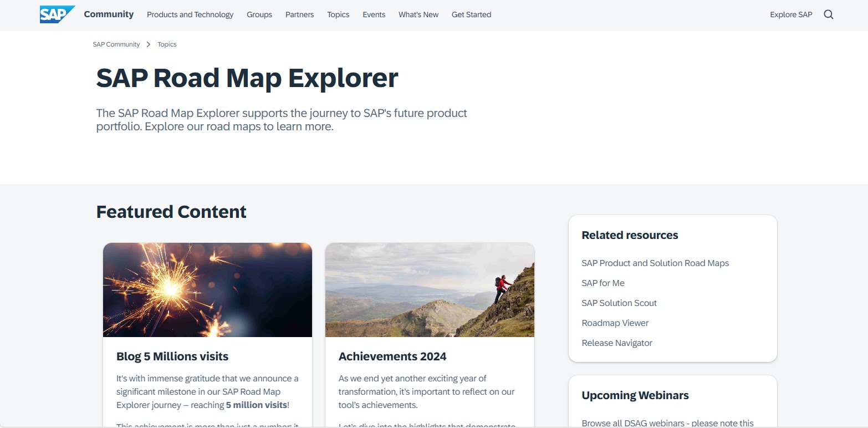Select Partners in the navigation bar
Image resolution: width=868 pixels, height=428 pixels.
click(x=299, y=15)
